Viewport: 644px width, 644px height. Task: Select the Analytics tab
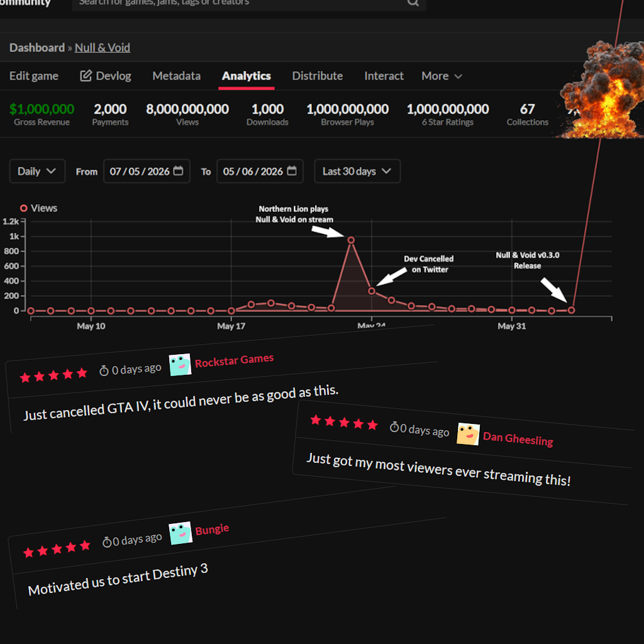coord(246,76)
